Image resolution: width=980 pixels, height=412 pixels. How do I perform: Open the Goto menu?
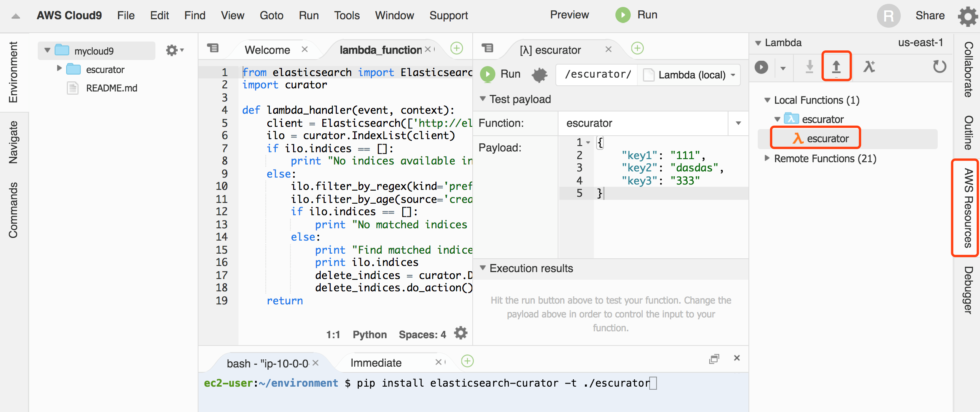[272, 15]
